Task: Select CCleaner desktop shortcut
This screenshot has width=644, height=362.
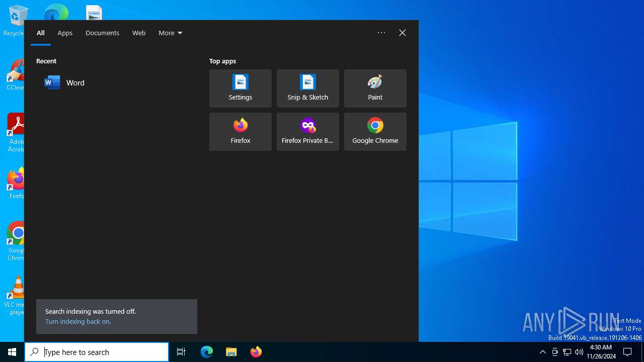Action: coord(15,75)
